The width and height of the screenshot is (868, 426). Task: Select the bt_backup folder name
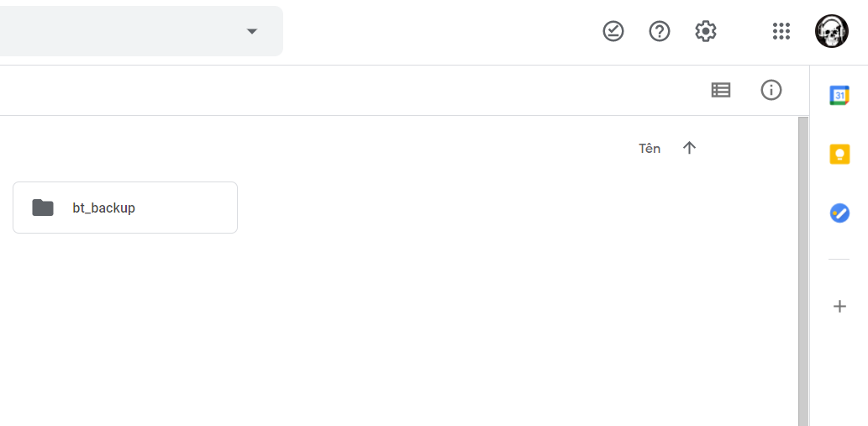[x=103, y=208]
